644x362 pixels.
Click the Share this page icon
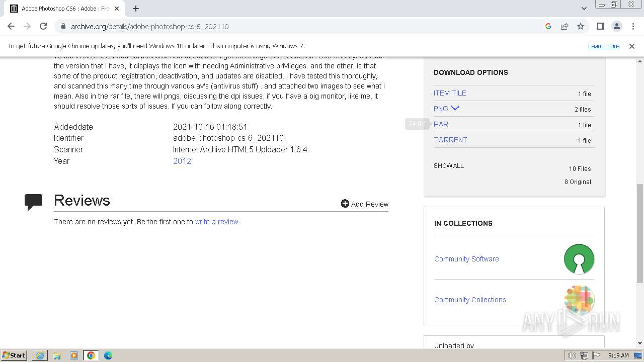tap(565, 26)
